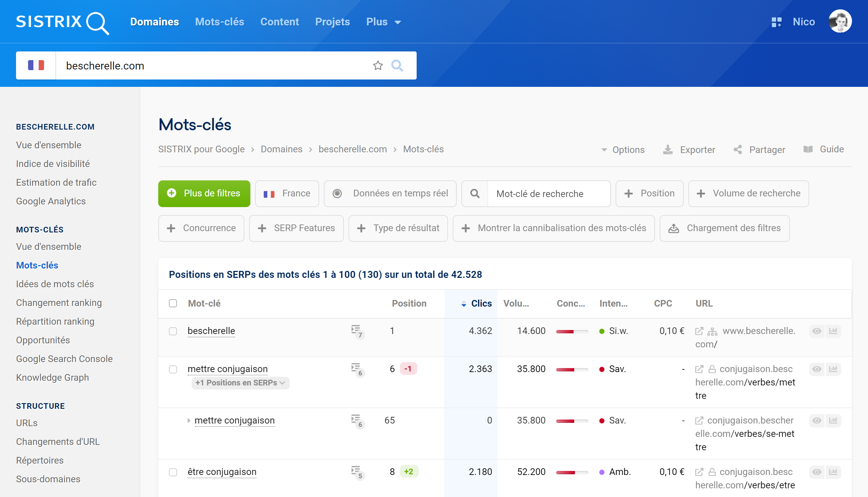Click the competition bar in the position 65 row
Image resolution: width=868 pixels, height=497 pixels.
572,421
